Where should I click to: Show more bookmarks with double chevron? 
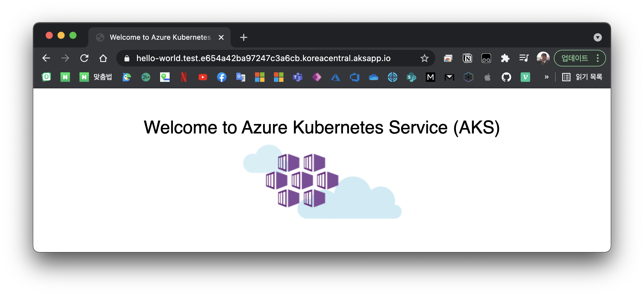pos(546,77)
